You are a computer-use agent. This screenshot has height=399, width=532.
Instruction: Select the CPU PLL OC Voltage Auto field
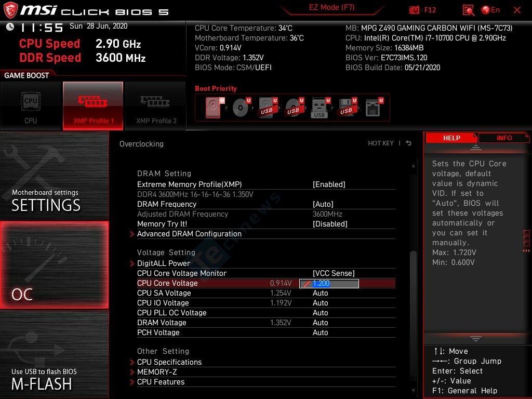(x=320, y=313)
